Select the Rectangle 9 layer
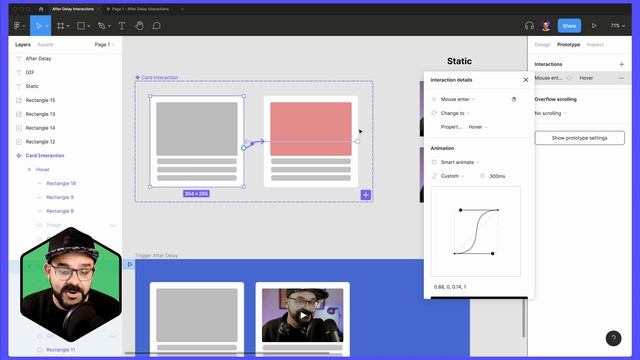 (60, 197)
